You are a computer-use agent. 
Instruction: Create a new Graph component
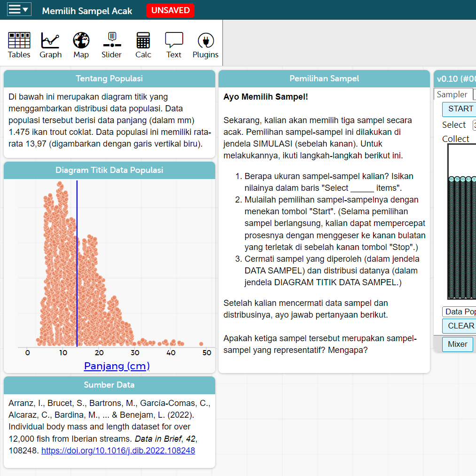point(50,45)
